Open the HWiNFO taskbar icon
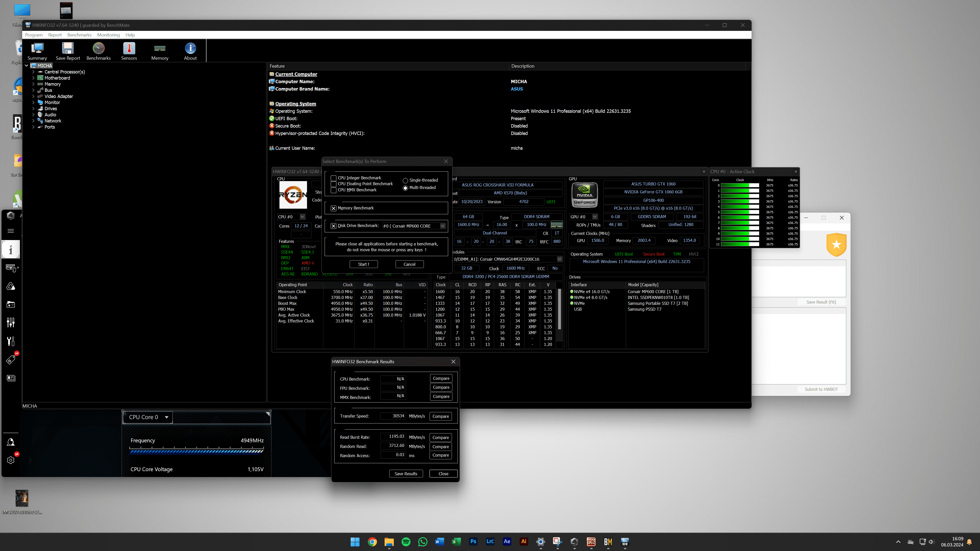The width and height of the screenshot is (980, 551). click(x=625, y=542)
